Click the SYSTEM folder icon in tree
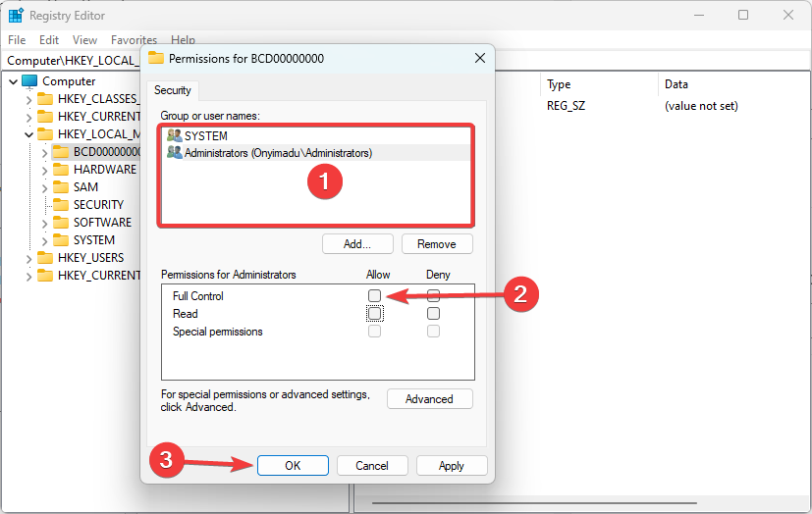The image size is (812, 514). tap(61, 240)
